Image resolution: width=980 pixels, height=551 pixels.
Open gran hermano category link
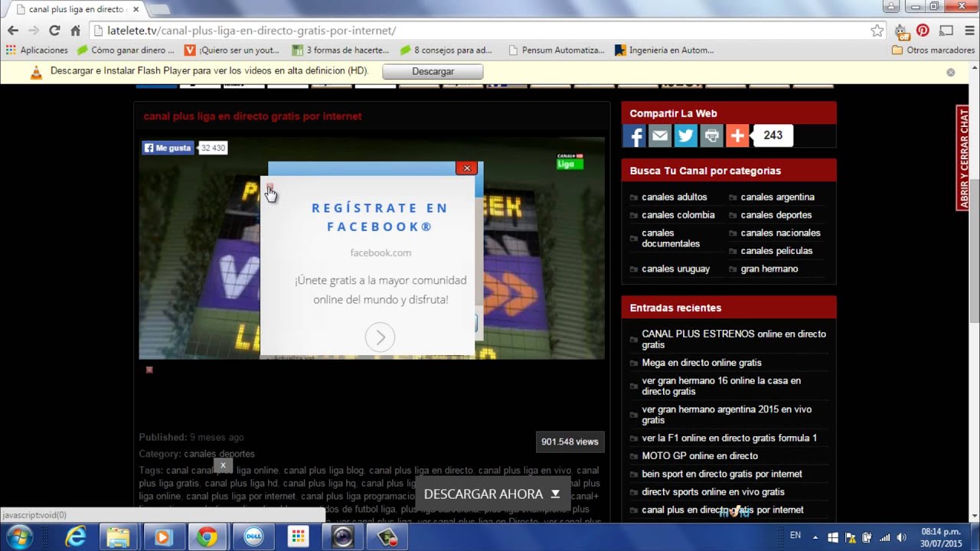[x=769, y=269]
